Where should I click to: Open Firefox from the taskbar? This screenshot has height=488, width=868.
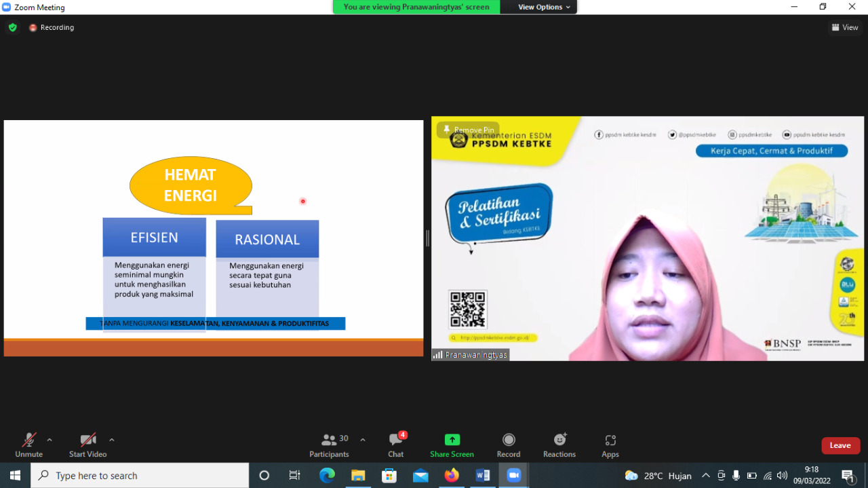pos(452,476)
